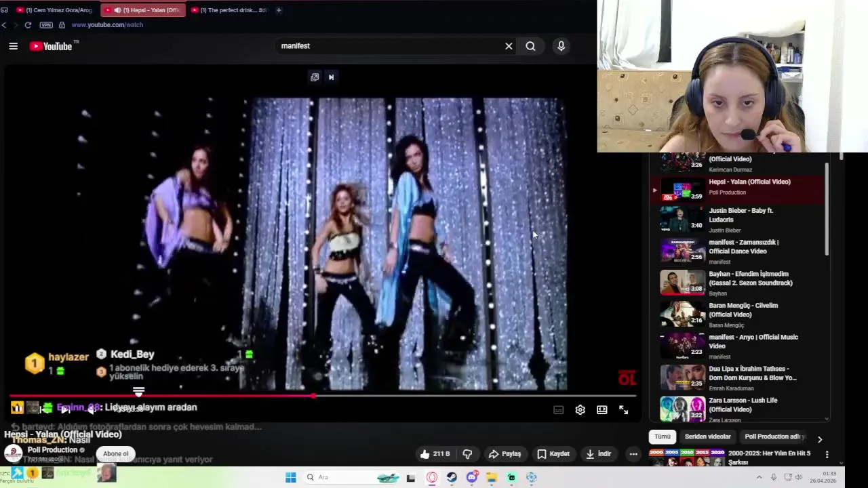Toggle the VPN badge in the address bar
Viewport: 868px width, 488px height.
pos(46,25)
